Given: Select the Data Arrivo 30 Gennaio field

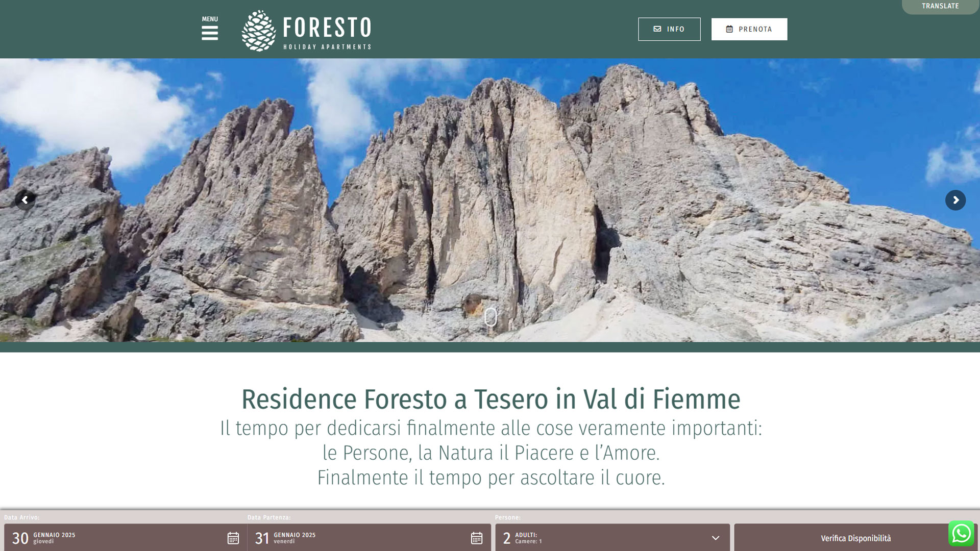Looking at the screenshot, I should tap(102, 538).
